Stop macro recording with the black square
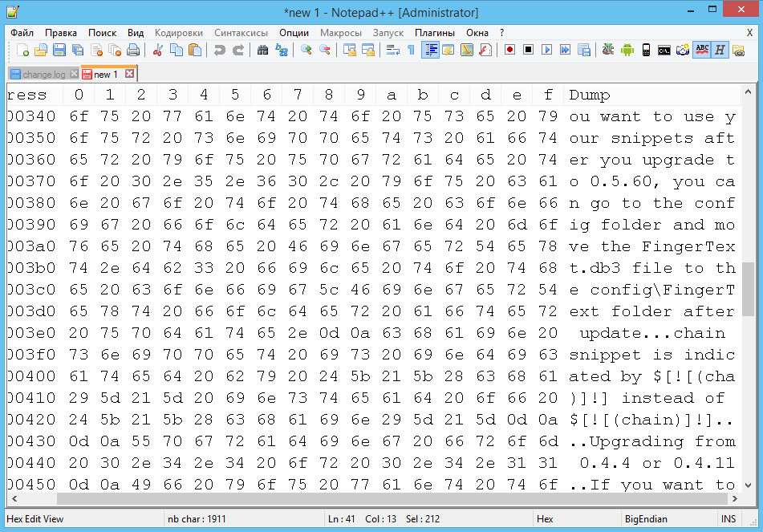This screenshot has height=532, width=763. pyautogui.click(x=528, y=50)
